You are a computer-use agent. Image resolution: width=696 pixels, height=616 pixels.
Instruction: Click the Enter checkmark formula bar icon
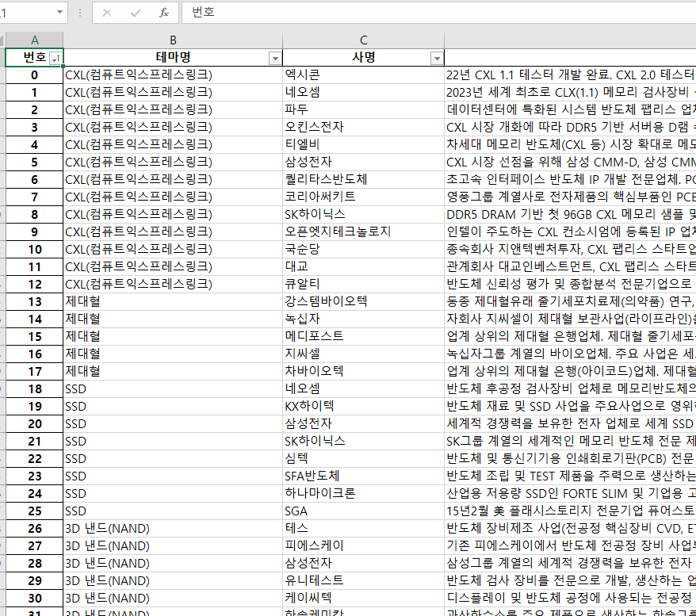[136, 13]
